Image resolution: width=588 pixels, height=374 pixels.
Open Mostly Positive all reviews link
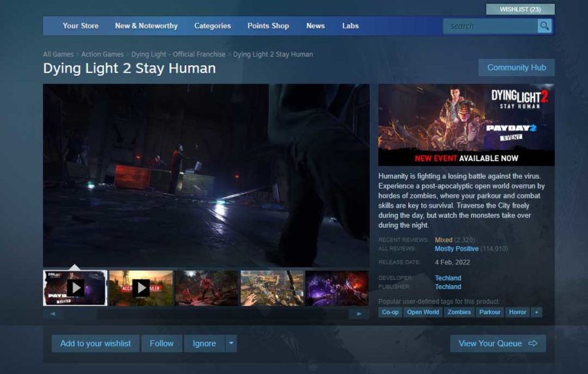tap(457, 249)
